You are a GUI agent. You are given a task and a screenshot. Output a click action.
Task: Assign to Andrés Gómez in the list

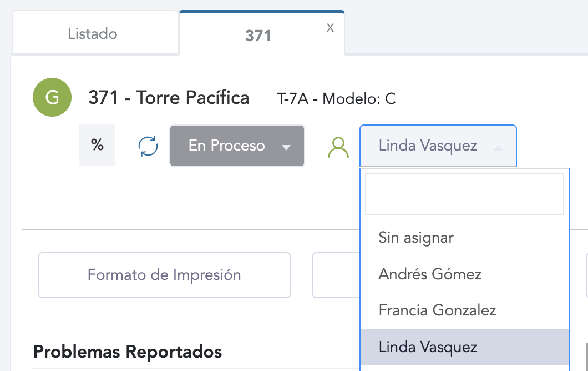(430, 274)
